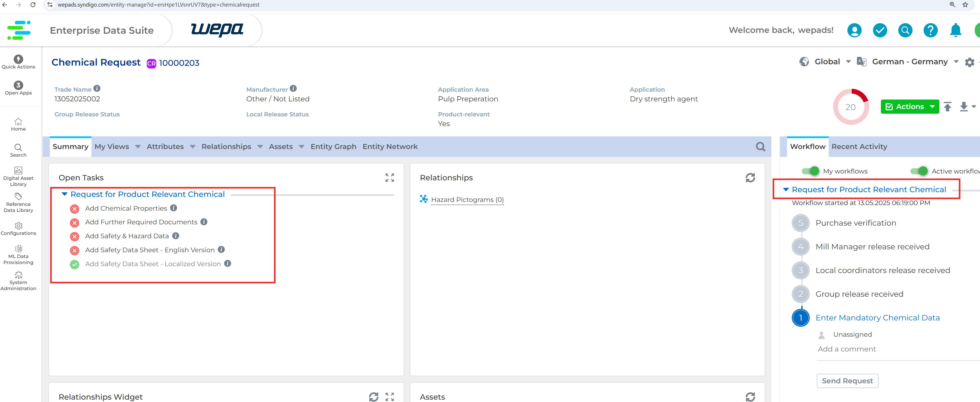Open the Open Apps sidebar item
Screen dimensions: 980x402
18,88
